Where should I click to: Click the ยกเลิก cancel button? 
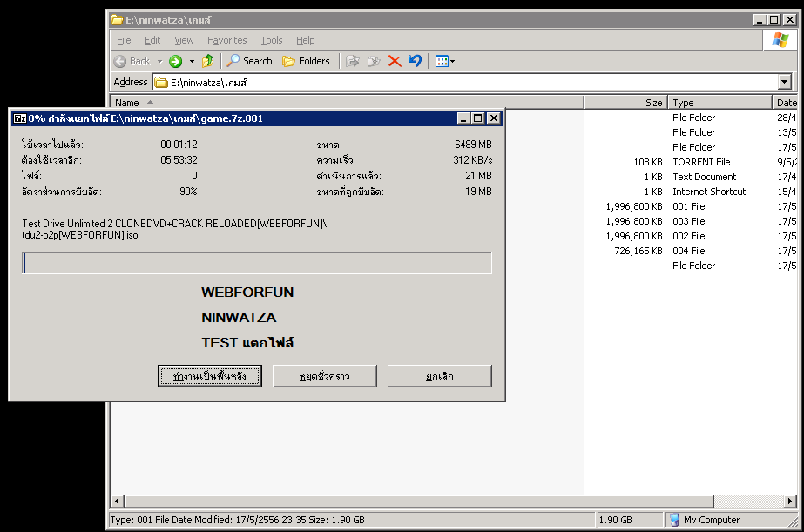pos(439,376)
